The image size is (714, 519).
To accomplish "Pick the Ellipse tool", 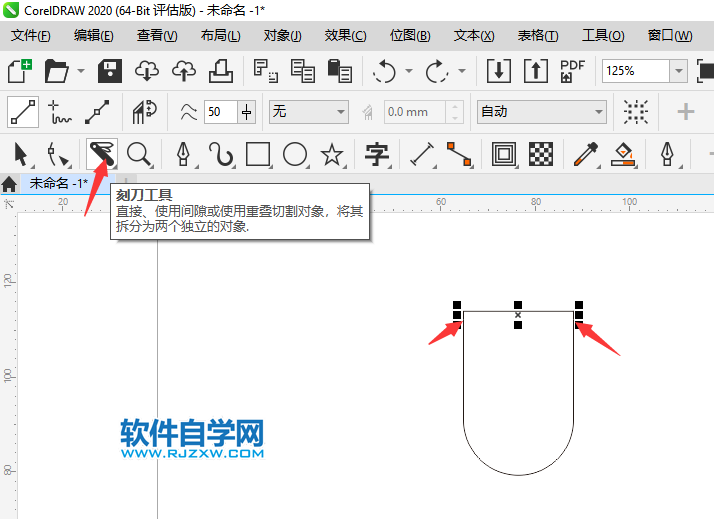I will click(294, 154).
